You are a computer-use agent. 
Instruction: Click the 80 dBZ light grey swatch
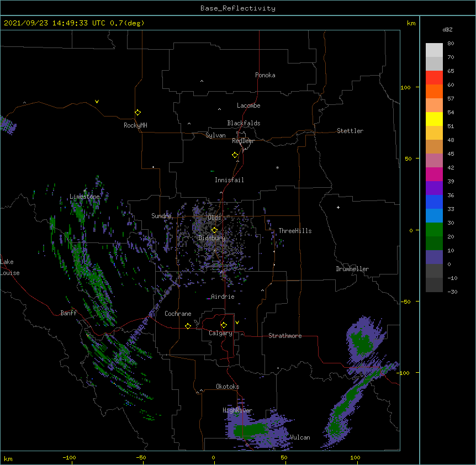[434, 50]
